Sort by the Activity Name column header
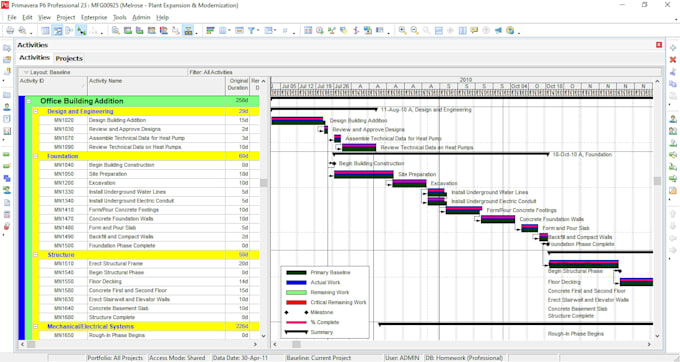Screen dimensions: 680x362 (156, 86)
